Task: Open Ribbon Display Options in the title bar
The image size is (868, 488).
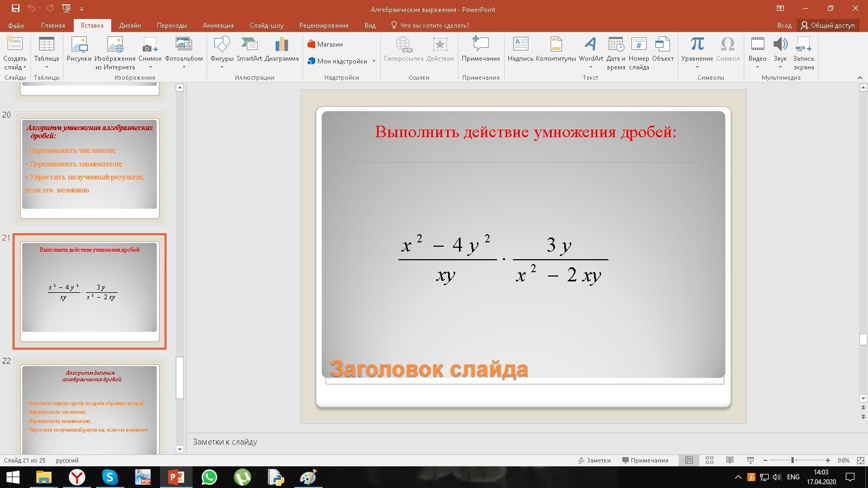Action: pos(780,9)
